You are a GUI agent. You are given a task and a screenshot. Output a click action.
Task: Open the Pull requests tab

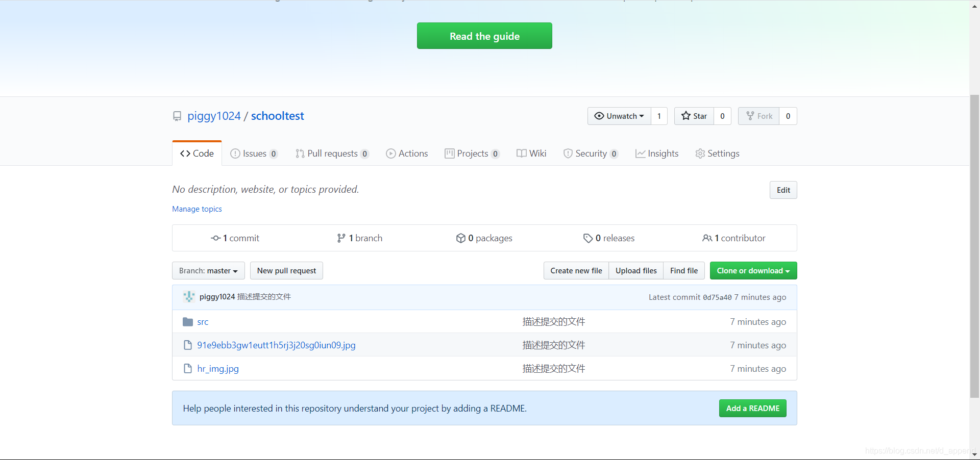pos(332,154)
